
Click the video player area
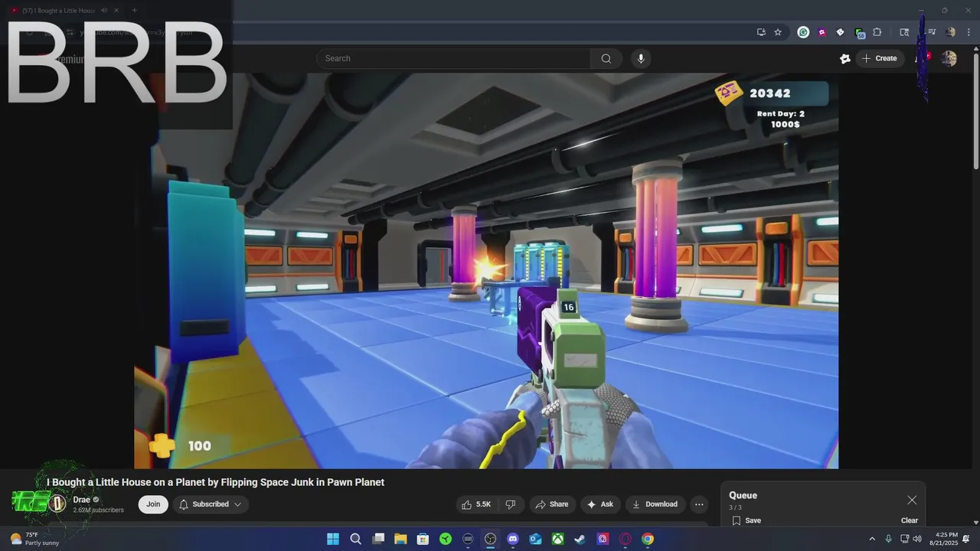click(x=486, y=271)
